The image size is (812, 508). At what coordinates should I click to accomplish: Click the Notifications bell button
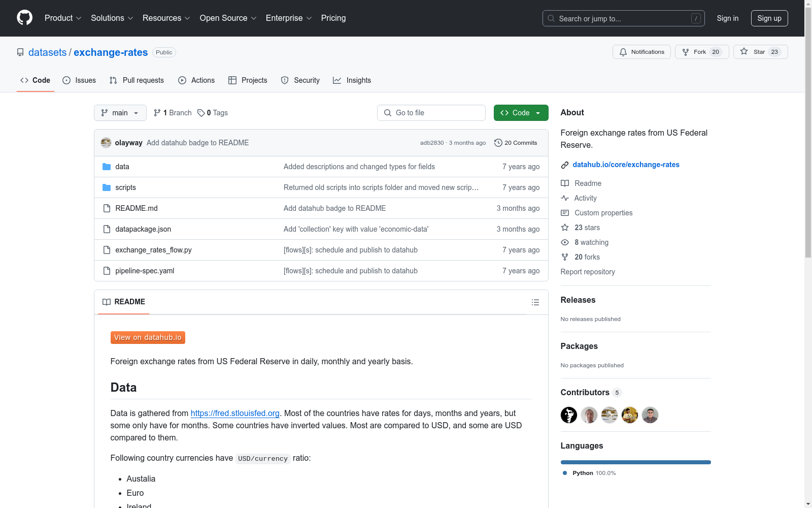tap(641, 52)
